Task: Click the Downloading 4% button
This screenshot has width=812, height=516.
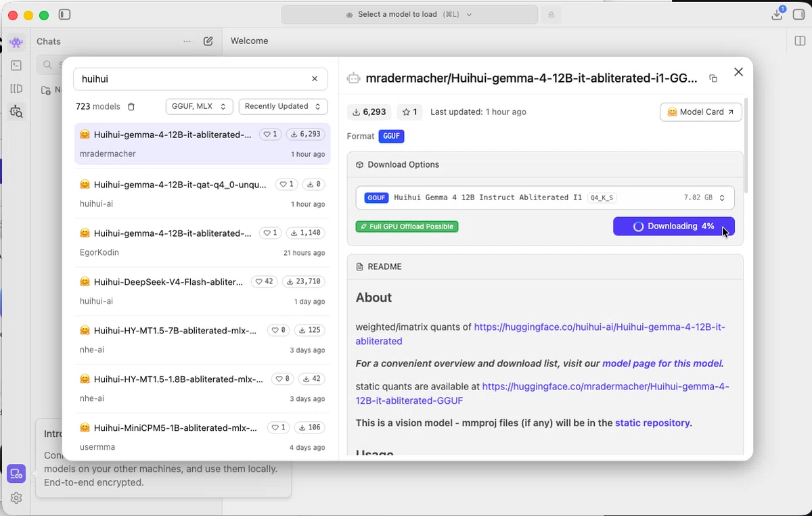Action: (x=673, y=227)
